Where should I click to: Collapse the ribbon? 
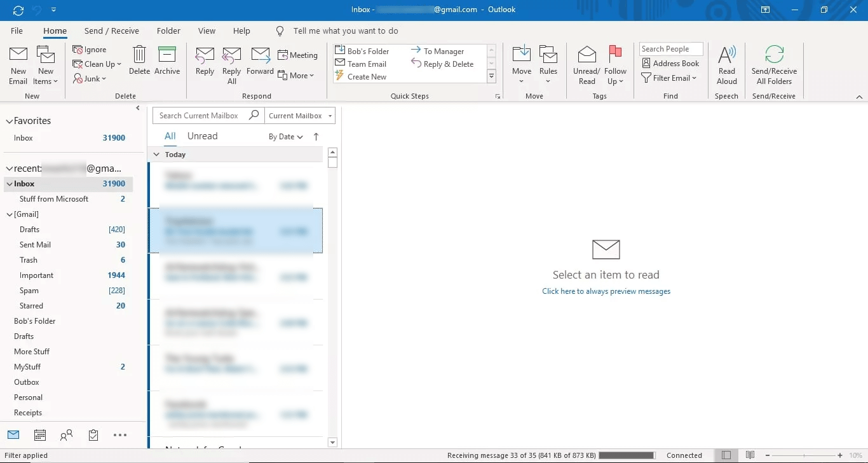(859, 97)
